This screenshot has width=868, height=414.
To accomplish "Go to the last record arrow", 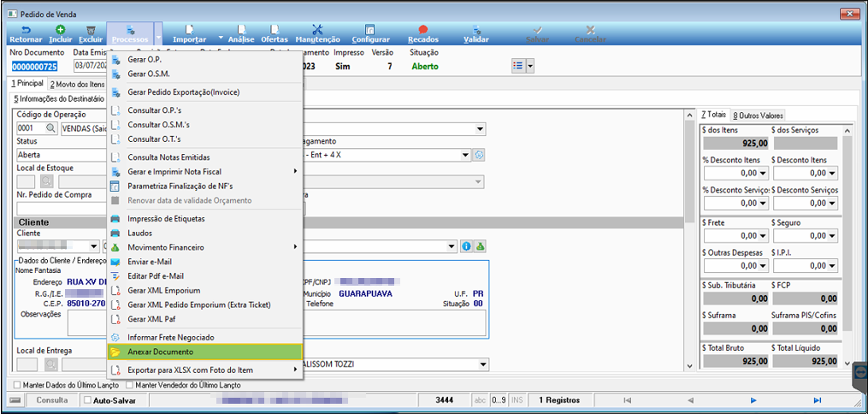I will 817,400.
